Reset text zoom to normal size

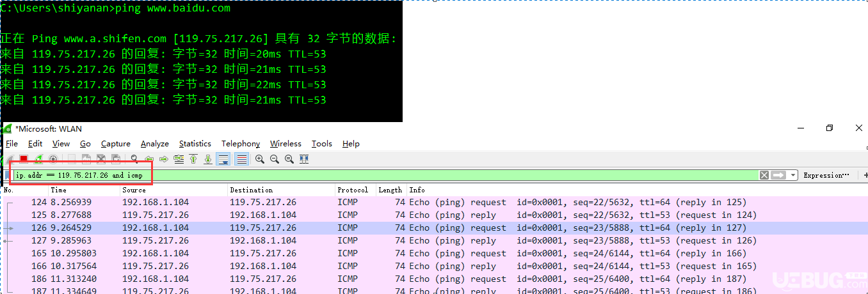289,159
